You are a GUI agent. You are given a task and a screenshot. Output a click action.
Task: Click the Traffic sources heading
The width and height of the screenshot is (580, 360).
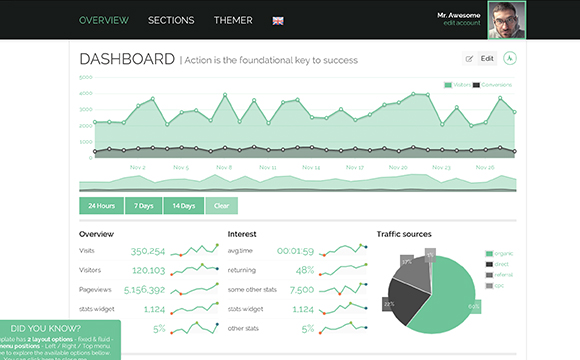pos(404,234)
